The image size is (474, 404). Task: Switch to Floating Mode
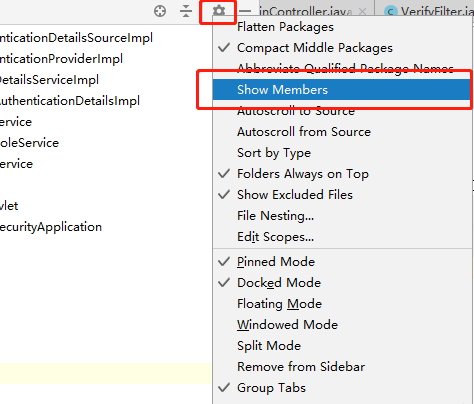(x=279, y=304)
